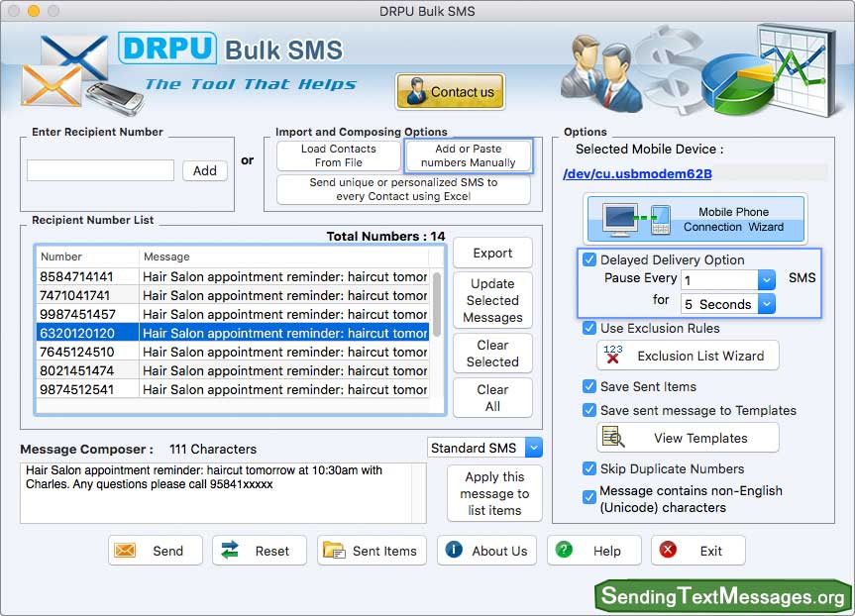Select the row with number 7645124510
This screenshot has width=855, height=616.
click(x=233, y=353)
